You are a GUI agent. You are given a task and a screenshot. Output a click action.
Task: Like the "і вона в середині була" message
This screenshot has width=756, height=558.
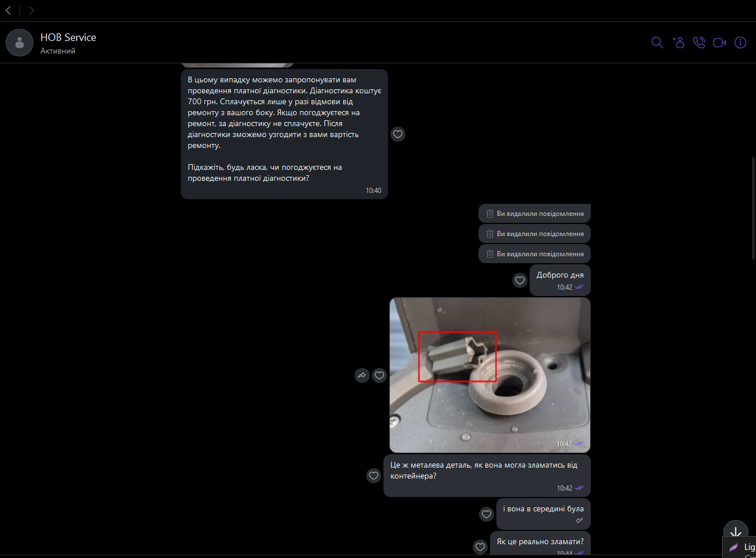point(487,514)
